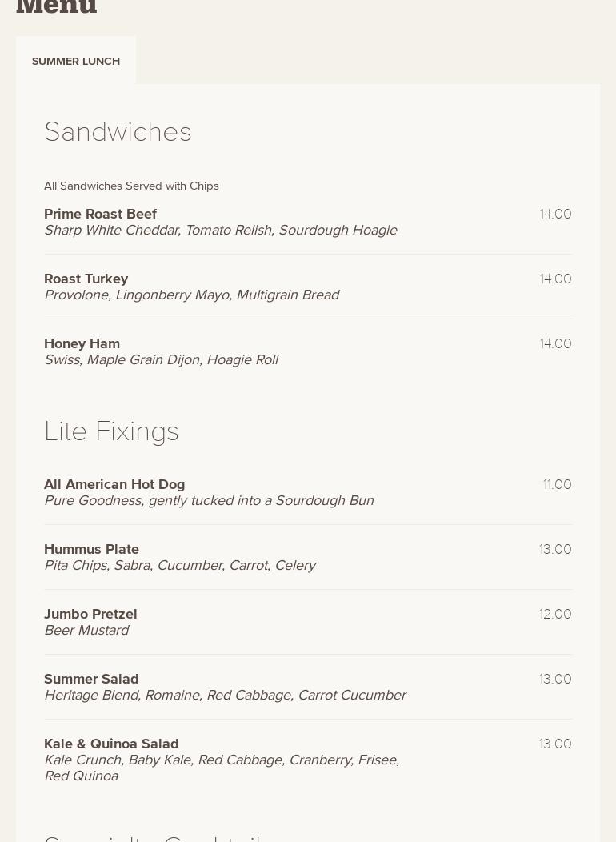Select the Prime Roast Beef item name

[x=100, y=214]
